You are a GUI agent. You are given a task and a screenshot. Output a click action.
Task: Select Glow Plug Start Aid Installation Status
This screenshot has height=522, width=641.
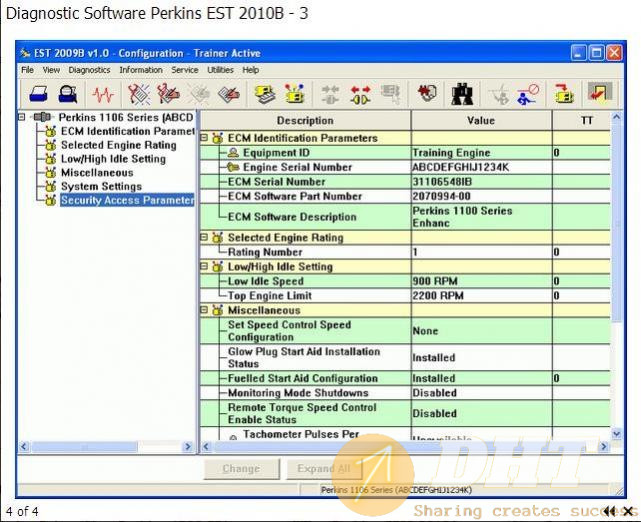click(405, 358)
